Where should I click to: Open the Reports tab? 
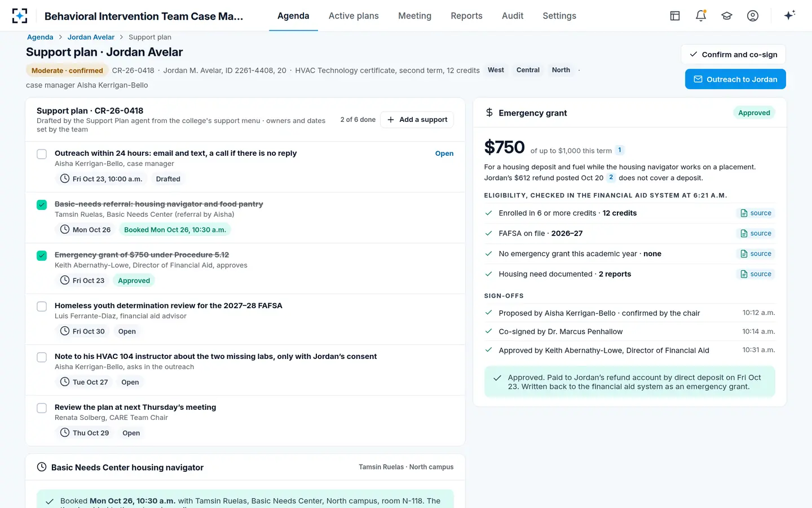[x=466, y=16]
